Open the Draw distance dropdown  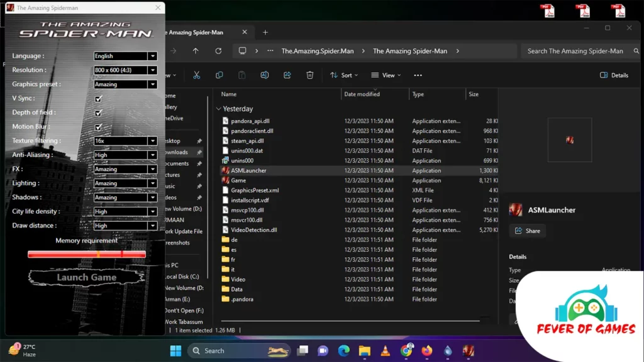tap(125, 226)
